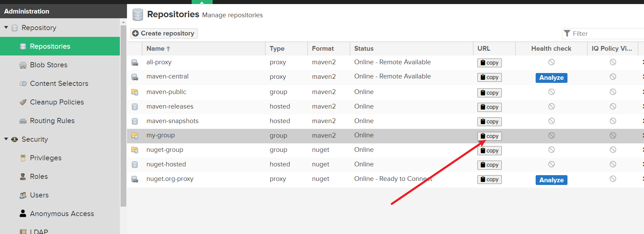Copy the URL of my-group repository
The height and width of the screenshot is (234, 644).
click(x=489, y=136)
